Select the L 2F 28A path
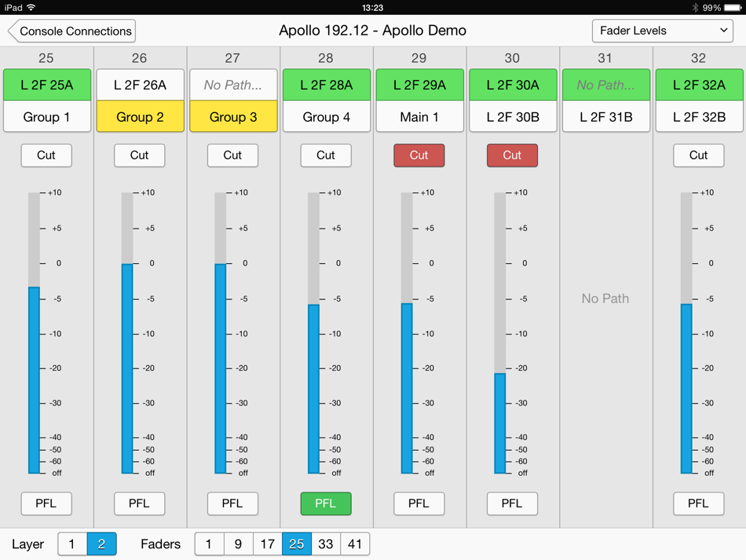Screen dimensions: 746x560 [327, 85]
